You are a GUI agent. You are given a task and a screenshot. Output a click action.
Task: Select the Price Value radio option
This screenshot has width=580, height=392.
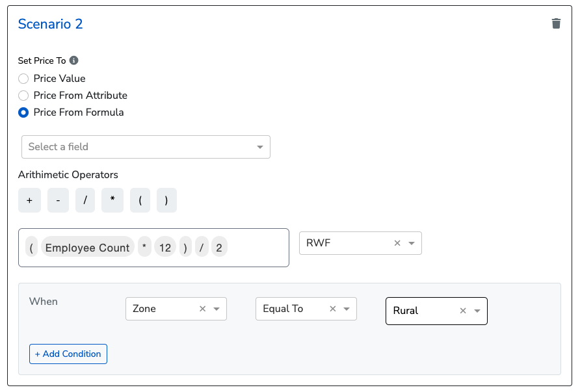[23, 79]
